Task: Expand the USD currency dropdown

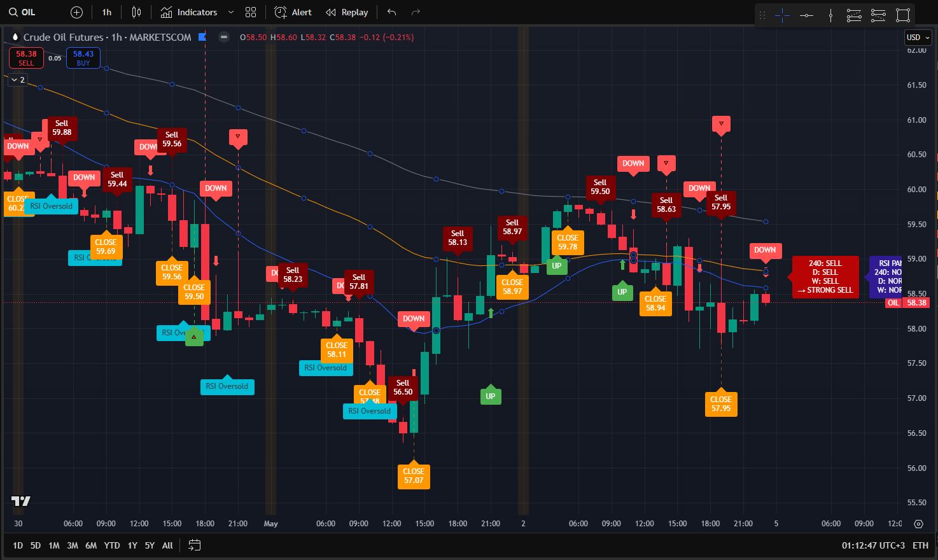Action: [x=916, y=37]
